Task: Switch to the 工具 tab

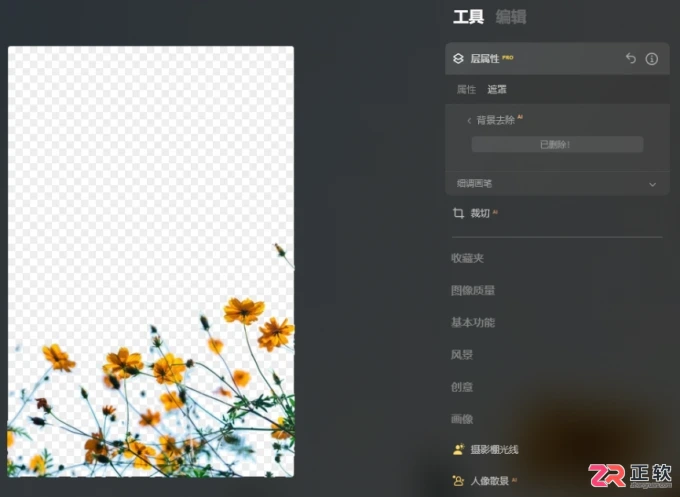Action: point(468,17)
